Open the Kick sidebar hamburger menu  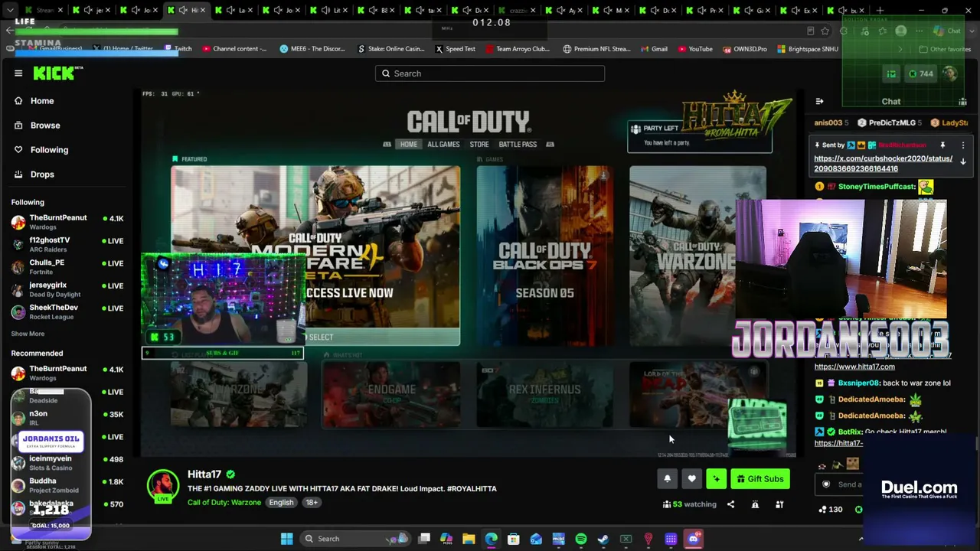click(x=18, y=73)
